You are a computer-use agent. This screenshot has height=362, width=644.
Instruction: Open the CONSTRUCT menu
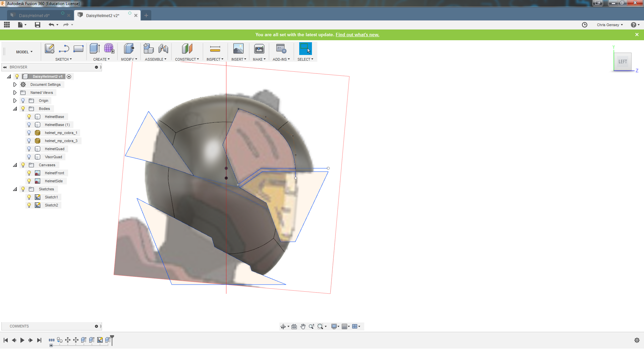(x=187, y=59)
